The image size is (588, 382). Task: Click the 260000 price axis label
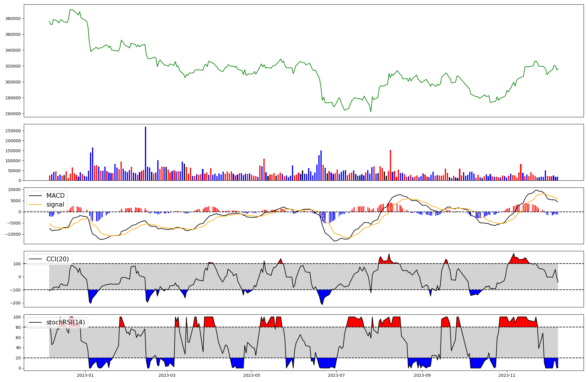click(x=13, y=114)
